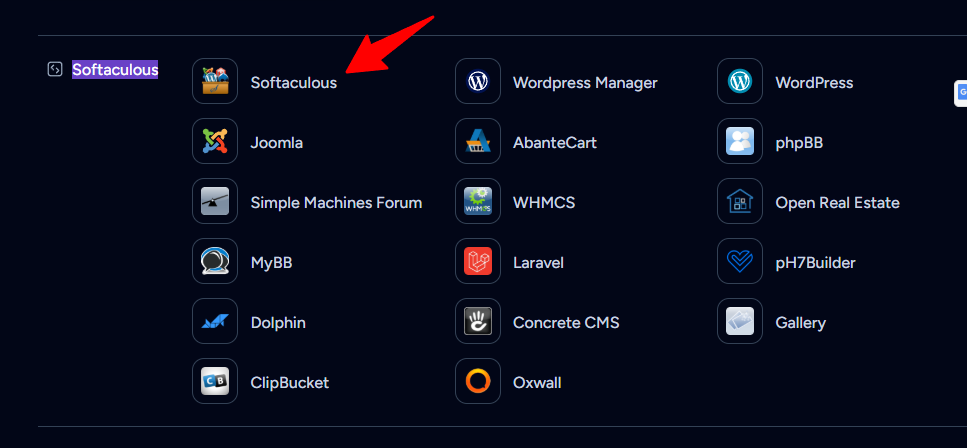Launch the Concrete CMS link
This screenshot has height=448, width=967.
[566, 323]
